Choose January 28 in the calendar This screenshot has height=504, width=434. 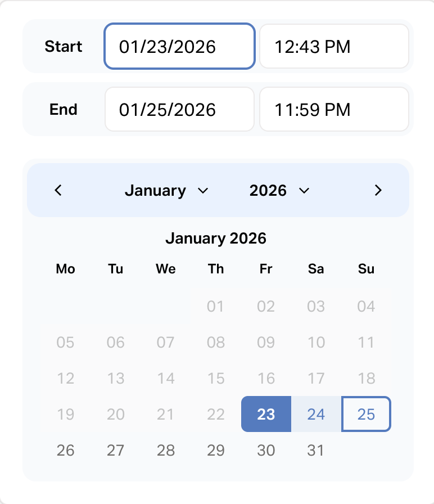[x=166, y=451]
